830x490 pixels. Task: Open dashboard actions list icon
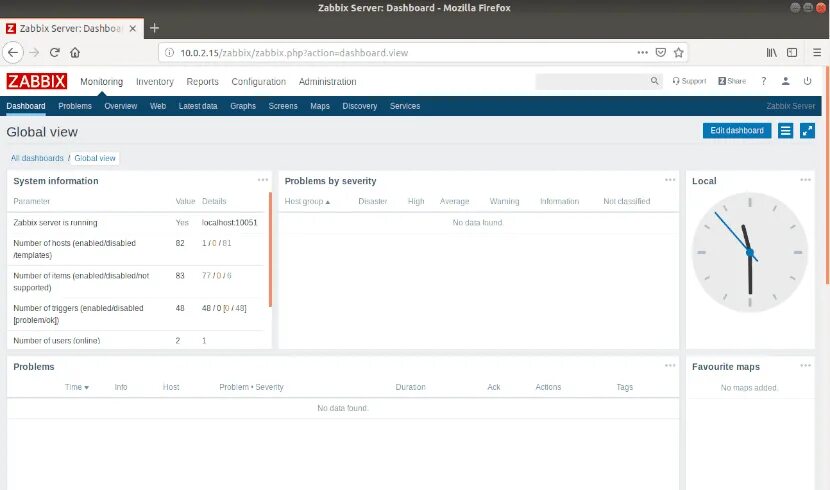tap(786, 131)
